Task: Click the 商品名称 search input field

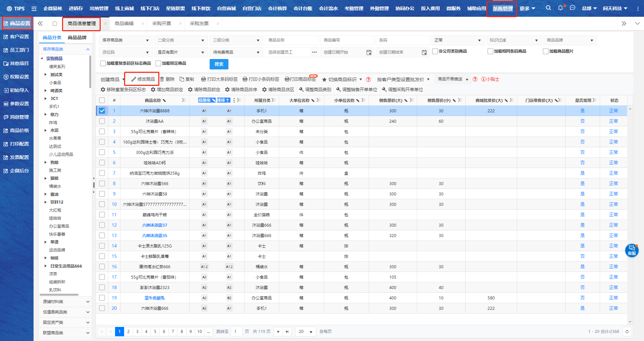Action: click(291, 40)
